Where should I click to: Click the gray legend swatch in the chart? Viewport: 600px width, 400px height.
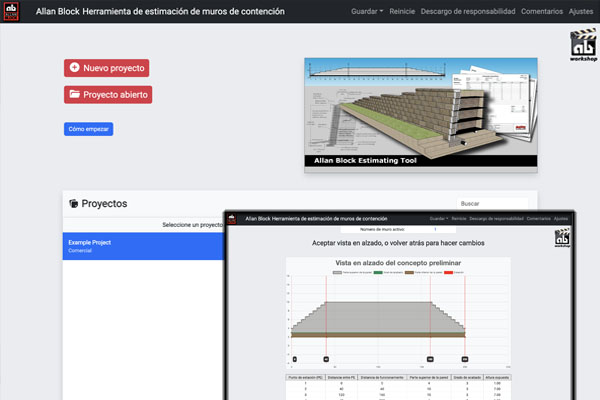[337, 273]
